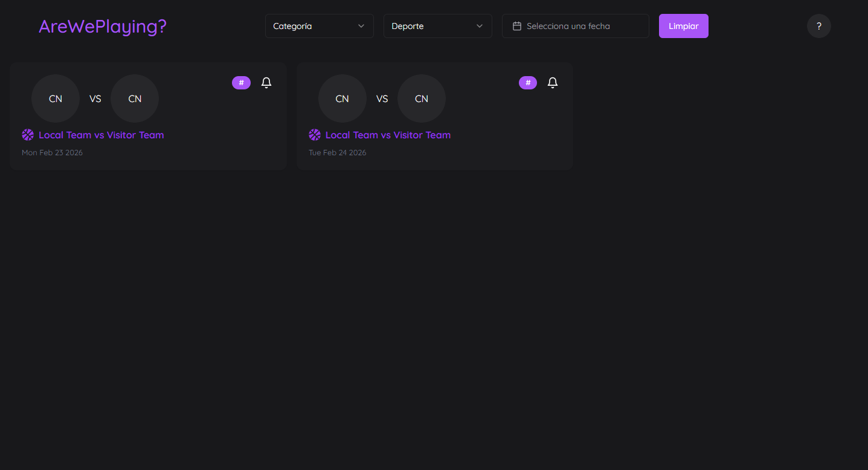Open the Local Team vs Visitor Team link dated Mon Feb 23

click(101, 135)
